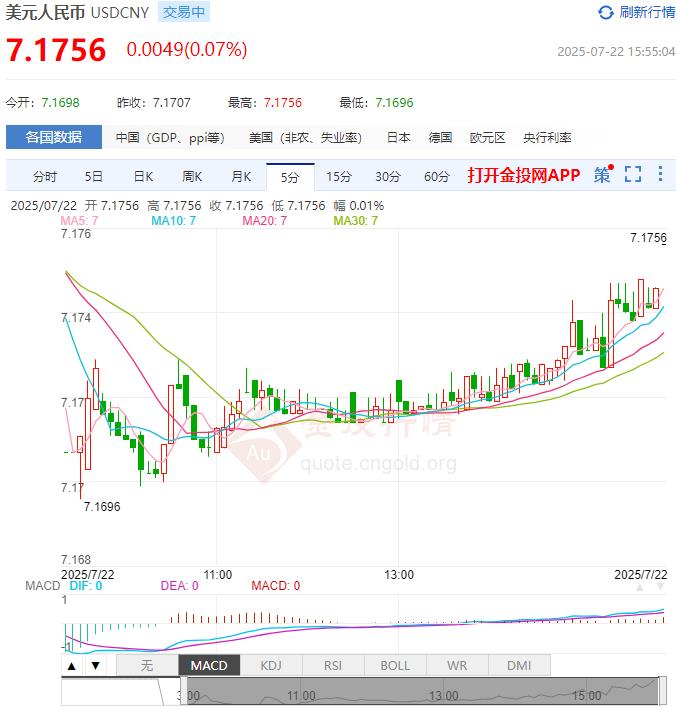Click the DIF: 0 indicator label
Image resolution: width=677 pixels, height=709 pixels.
click(x=85, y=586)
